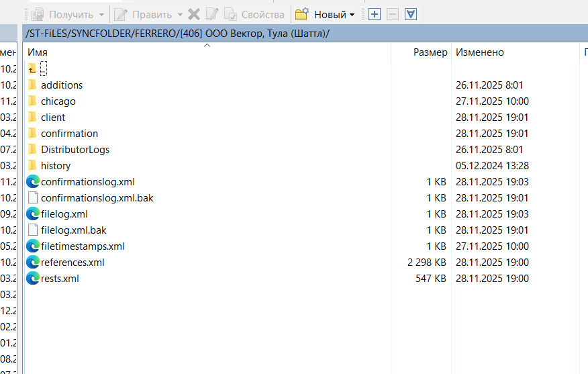Expand the Править dropdown arrow

180,15
